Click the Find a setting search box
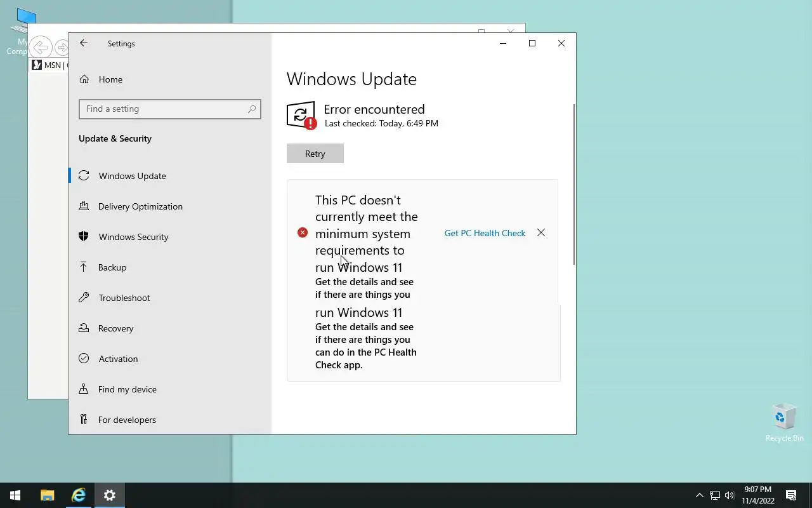This screenshot has height=508, width=812. (x=170, y=109)
